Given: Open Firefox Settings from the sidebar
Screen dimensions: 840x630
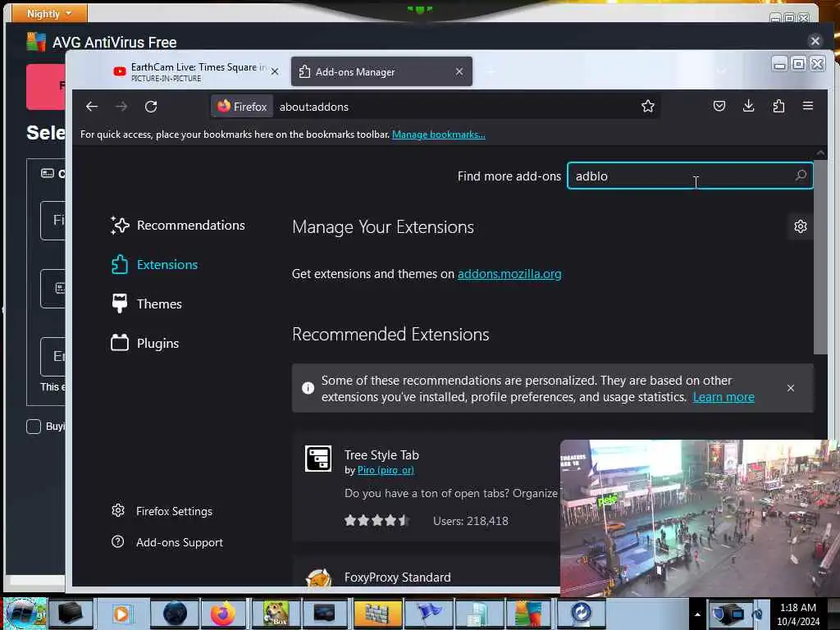Looking at the screenshot, I should (162, 511).
